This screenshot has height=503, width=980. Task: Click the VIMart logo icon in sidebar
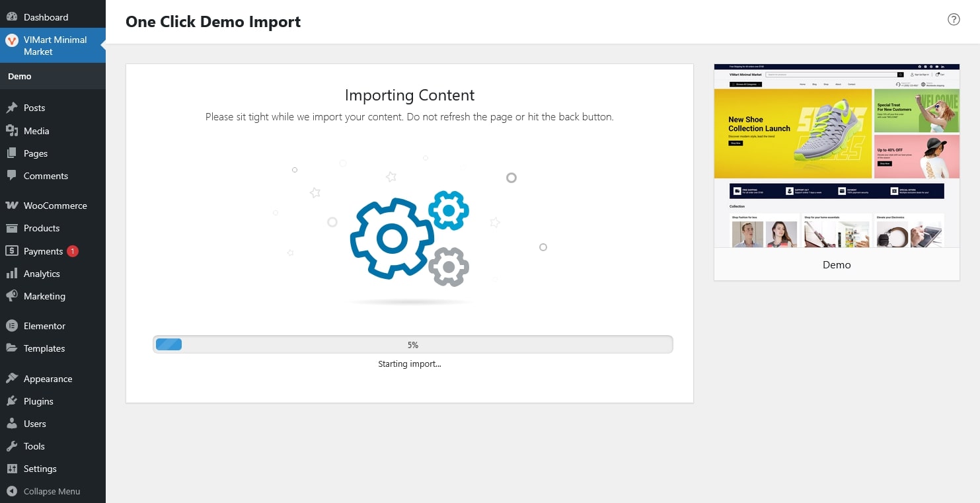coord(11,40)
